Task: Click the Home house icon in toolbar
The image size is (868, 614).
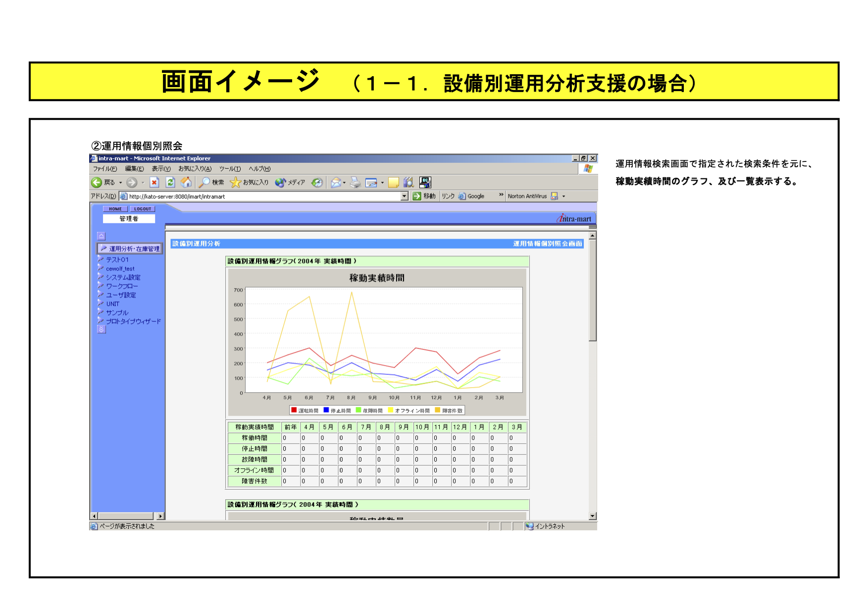Action: (x=186, y=183)
